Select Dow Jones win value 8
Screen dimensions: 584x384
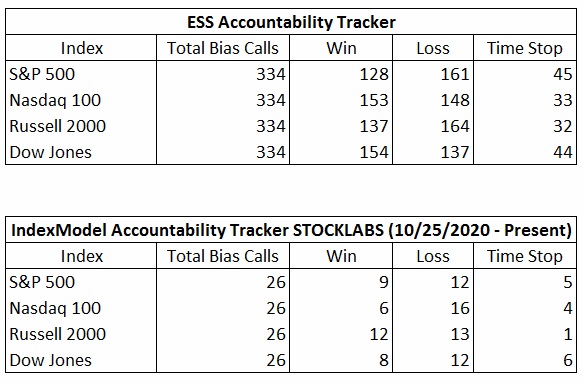click(x=384, y=360)
